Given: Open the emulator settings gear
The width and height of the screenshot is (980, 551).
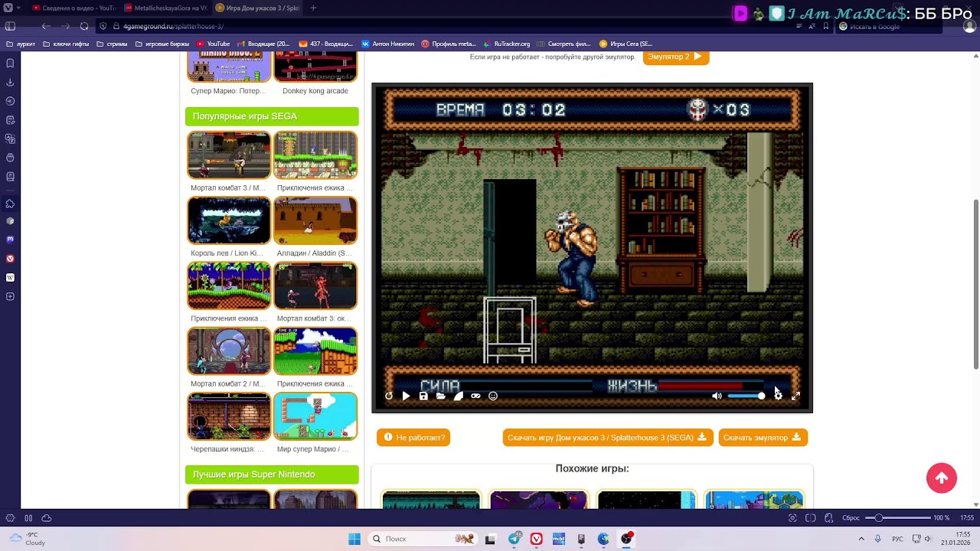Looking at the screenshot, I should (778, 396).
